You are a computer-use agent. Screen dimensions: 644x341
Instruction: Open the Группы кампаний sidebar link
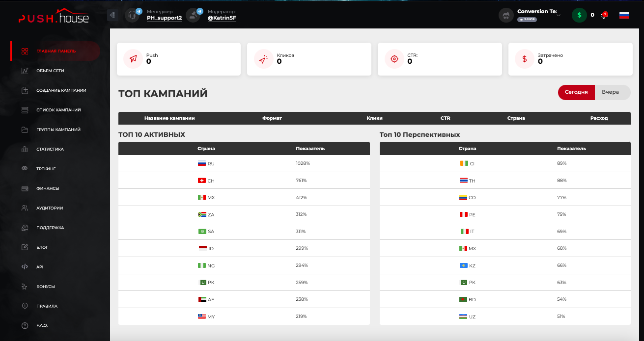[58, 130]
